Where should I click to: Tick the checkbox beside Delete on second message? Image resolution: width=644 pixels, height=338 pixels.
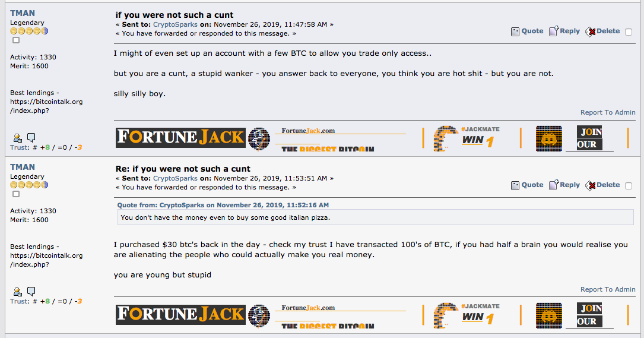click(x=629, y=186)
